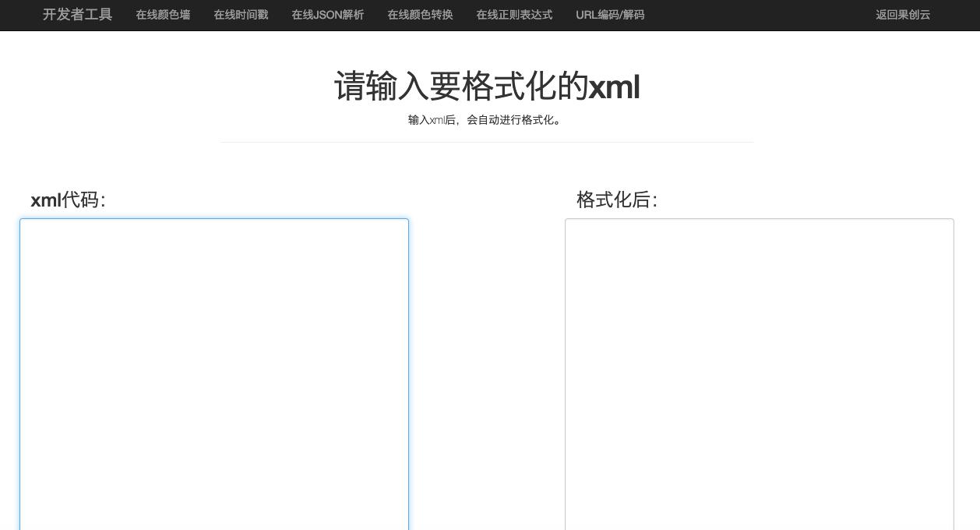Select the page title 请输入要格式化的xml
980x530 pixels.
(487, 87)
